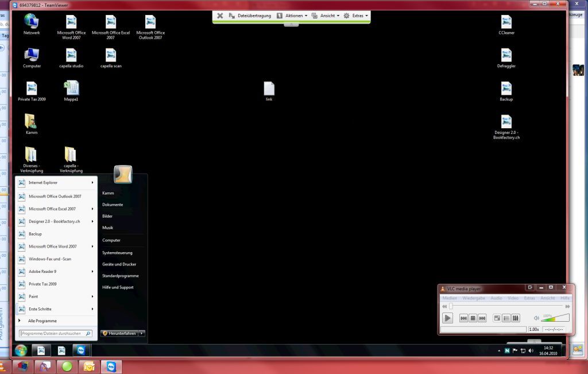588x374 pixels.
Task: Open the Ansicht dropdown in TeamViewer toolbar
Action: coord(326,16)
